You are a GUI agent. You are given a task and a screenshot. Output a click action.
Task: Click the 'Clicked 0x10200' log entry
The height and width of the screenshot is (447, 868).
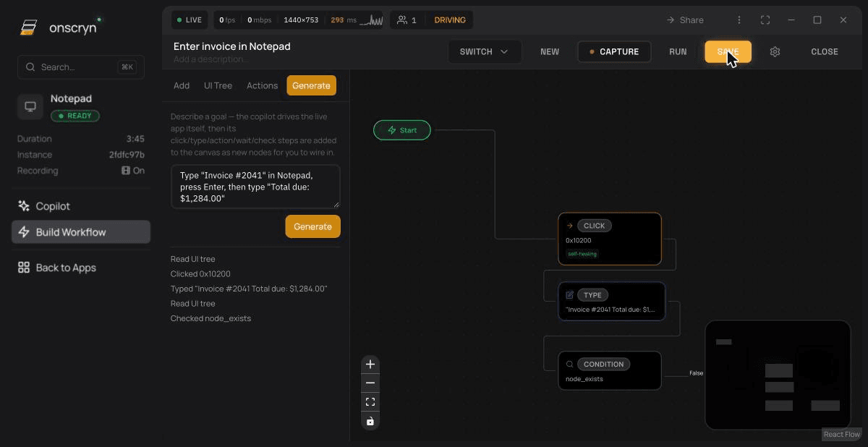[200, 274]
